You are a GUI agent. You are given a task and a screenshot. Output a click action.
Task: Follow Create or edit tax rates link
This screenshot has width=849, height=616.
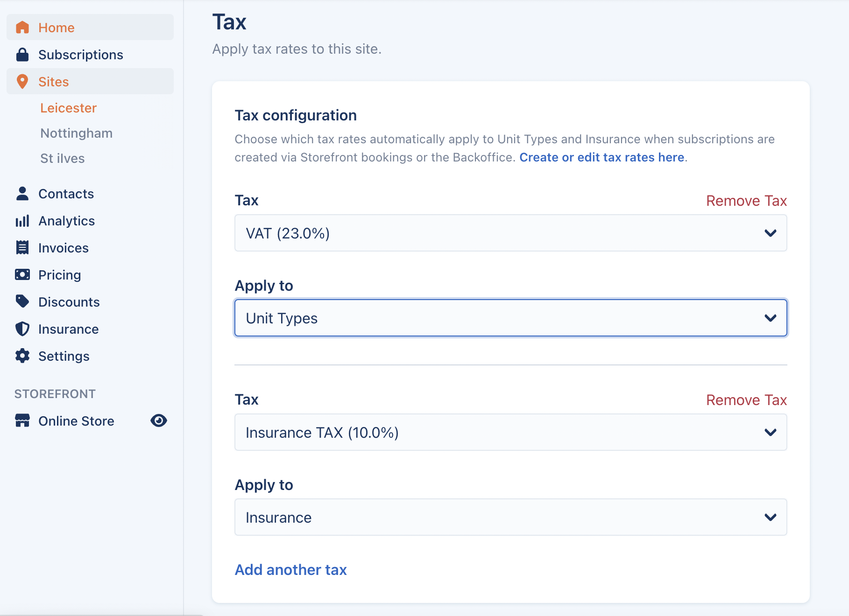(x=601, y=158)
